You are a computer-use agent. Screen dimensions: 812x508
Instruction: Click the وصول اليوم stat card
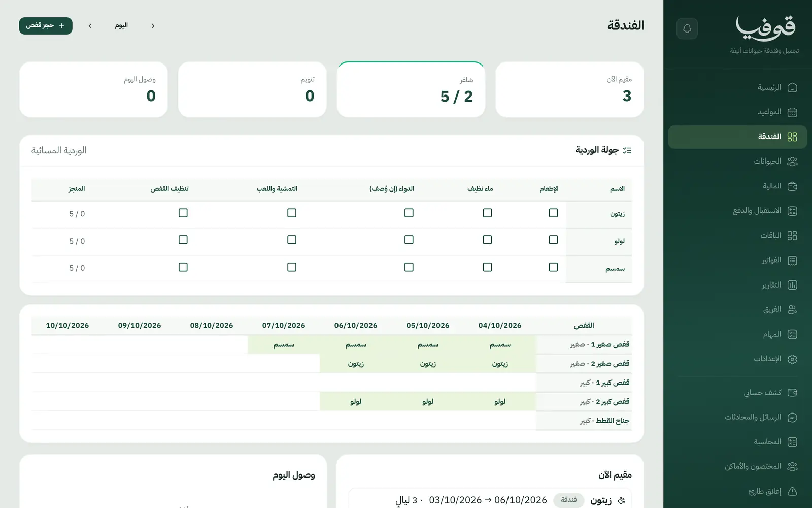93,90
